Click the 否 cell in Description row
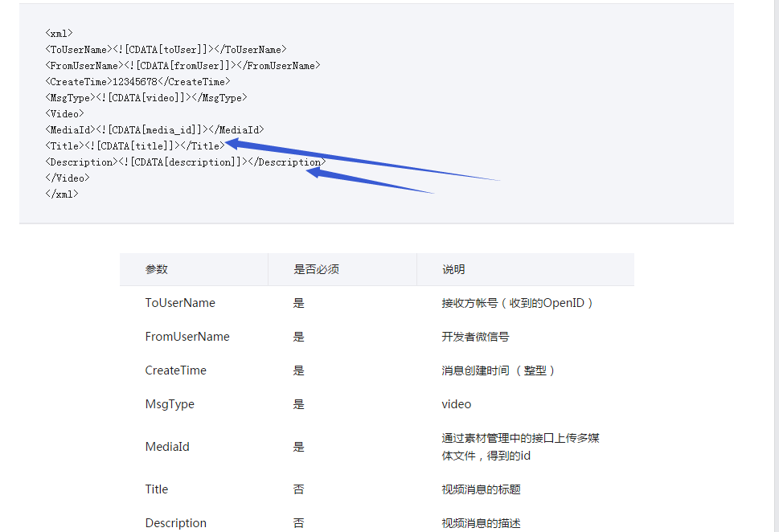The image size is (779, 532). pyautogui.click(x=298, y=523)
